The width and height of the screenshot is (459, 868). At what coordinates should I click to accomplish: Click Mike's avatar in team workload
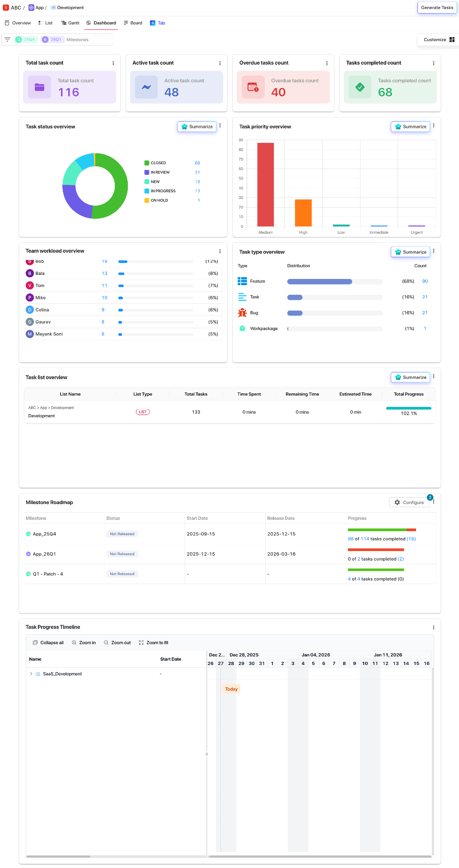click(x=30, y=297)
